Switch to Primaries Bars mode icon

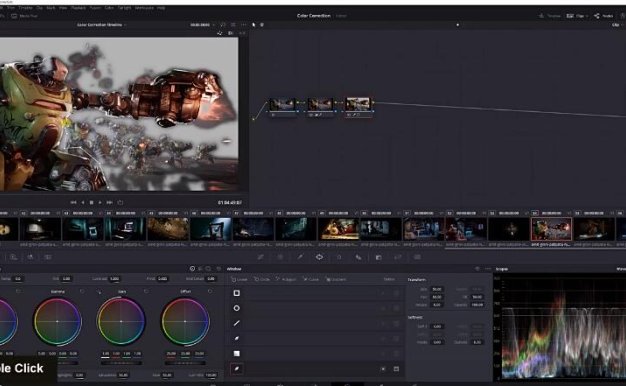tap(200, 269)
